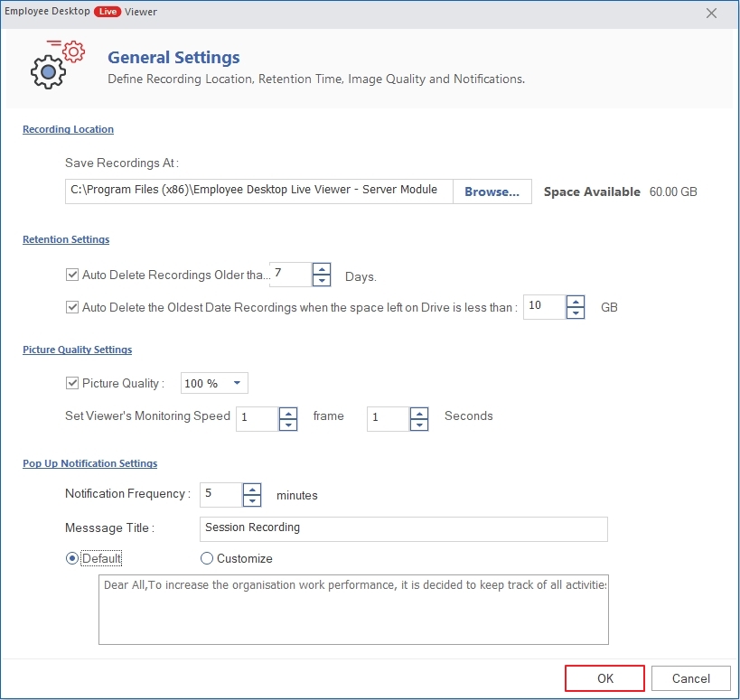The height and width of the screenshot is (700, 740).
Task: Increase the monitoring speed frame count
Action: tap(288, 413)
